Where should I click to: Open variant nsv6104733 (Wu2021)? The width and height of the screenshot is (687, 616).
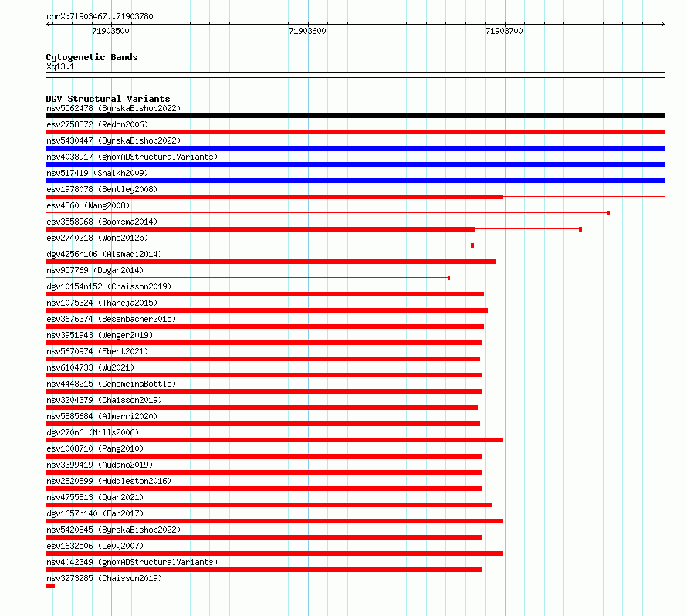pos(90,367)
